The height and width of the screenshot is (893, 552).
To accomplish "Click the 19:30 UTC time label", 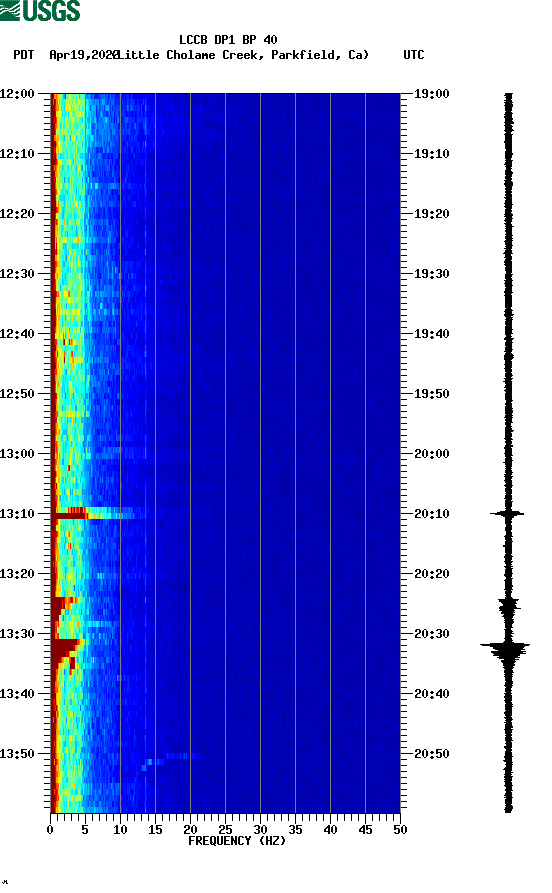I will tap(431, 273).
